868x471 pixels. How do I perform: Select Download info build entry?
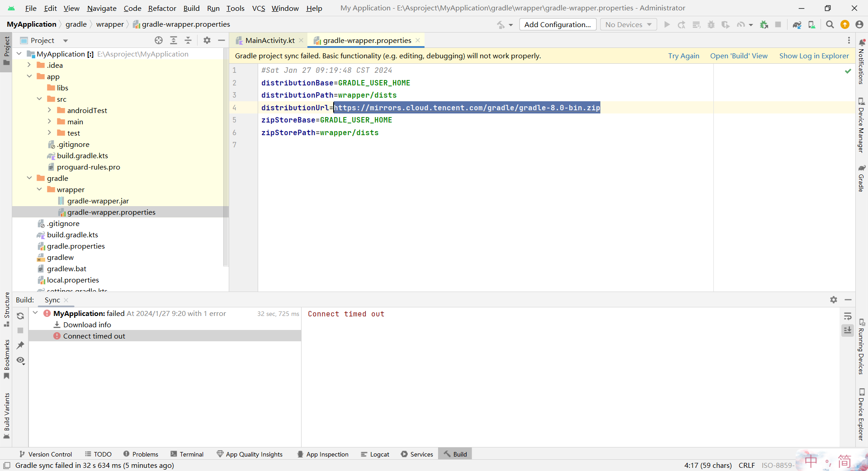pyautogui.click(x=165, y=325)
